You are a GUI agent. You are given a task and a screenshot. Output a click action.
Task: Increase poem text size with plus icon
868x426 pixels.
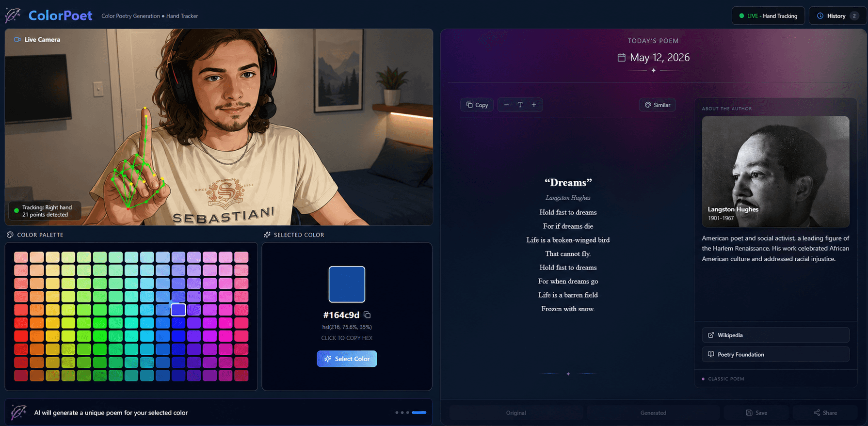pyautogui.click(x=534, y=105)
